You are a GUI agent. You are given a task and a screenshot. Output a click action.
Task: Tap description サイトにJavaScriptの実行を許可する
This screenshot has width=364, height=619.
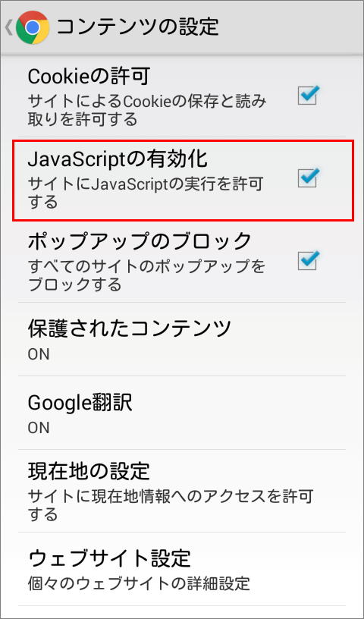[x=145, y=193]
